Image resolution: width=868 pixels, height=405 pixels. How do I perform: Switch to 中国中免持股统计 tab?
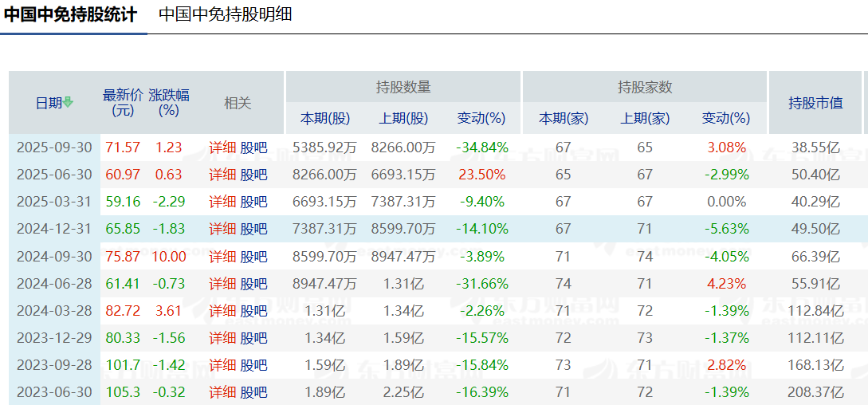pyautogui.click(x=70, y=14)
